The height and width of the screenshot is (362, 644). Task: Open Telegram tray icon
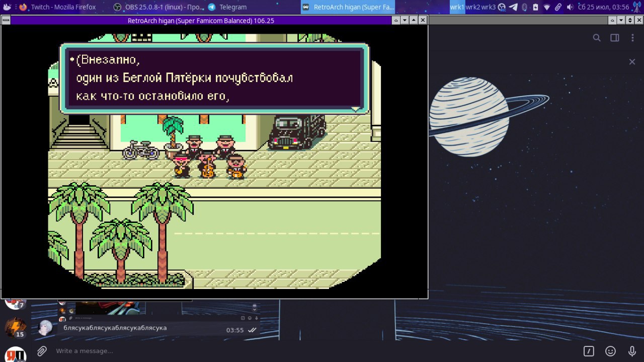coord(513,7)
